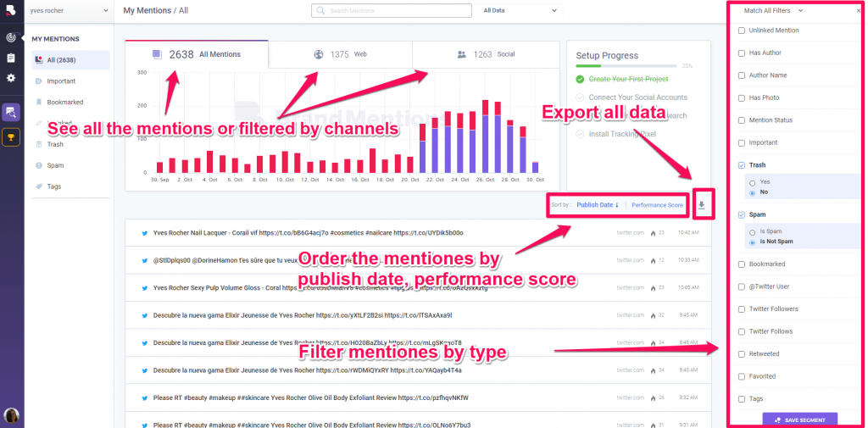Check the Retweeted filter

pyautogui.click(x=742, y=353)
